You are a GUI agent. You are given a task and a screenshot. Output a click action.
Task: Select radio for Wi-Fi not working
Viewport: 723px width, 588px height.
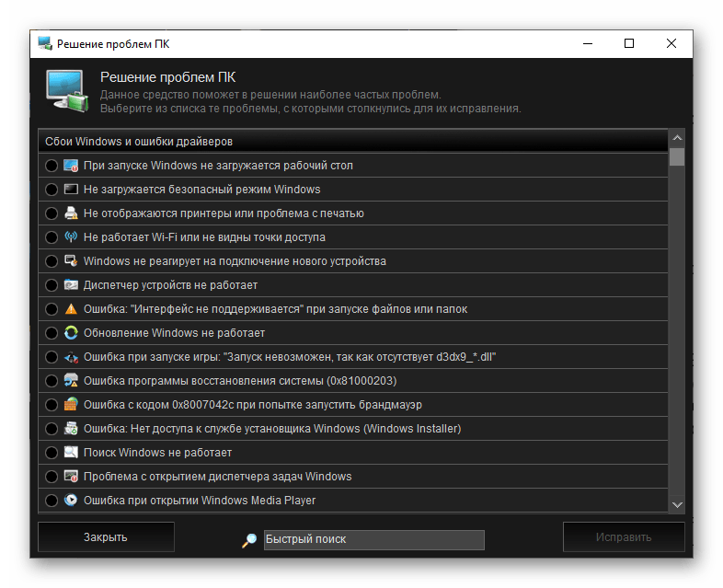pos(52,237)
